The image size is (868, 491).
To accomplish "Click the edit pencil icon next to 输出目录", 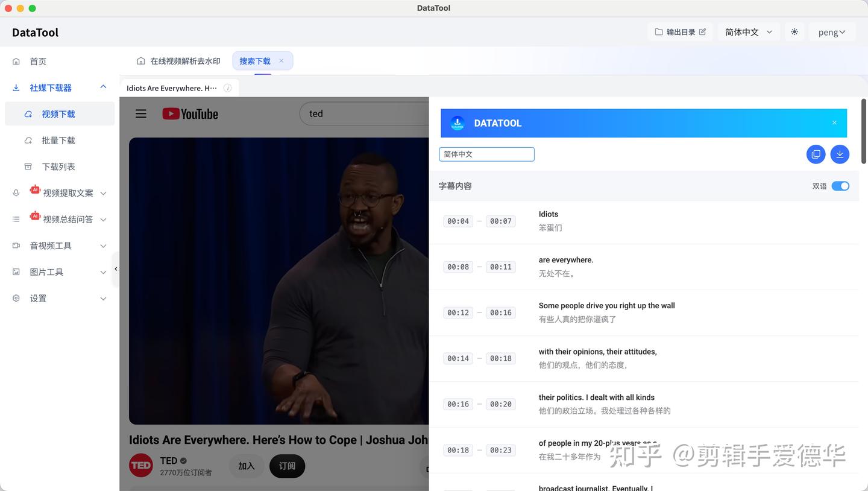I will pyautogui.click(x=702, y=32).
